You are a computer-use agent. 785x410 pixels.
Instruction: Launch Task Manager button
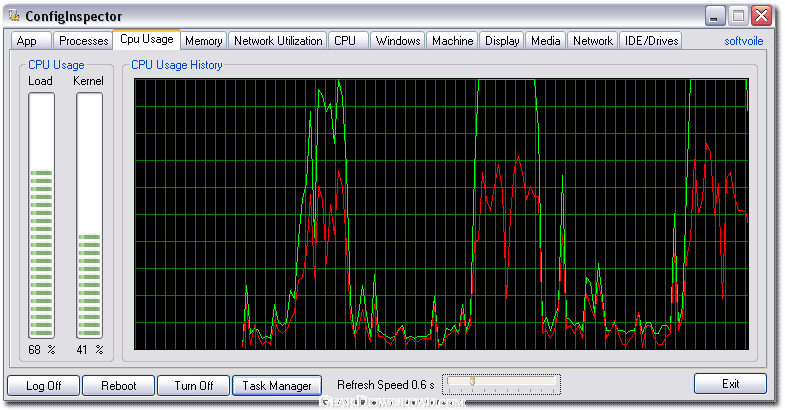(x=277, y=385)
